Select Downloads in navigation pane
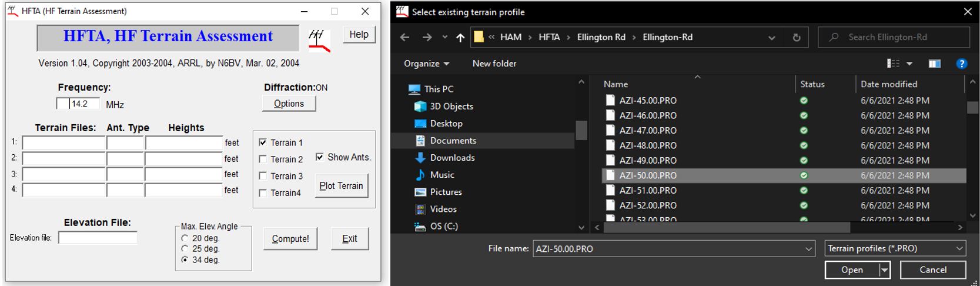The width and height of the screenshot is (980, 286). pyautogui.click(x=452, y=158)
